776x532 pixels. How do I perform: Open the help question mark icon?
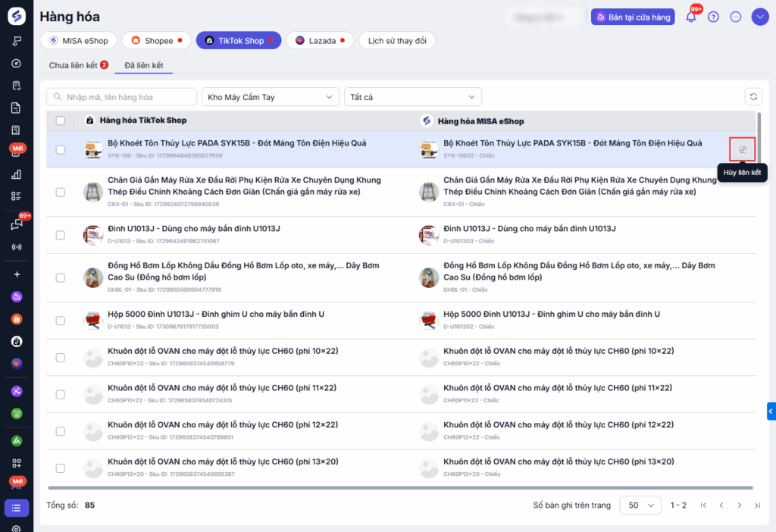pos(713,17)
